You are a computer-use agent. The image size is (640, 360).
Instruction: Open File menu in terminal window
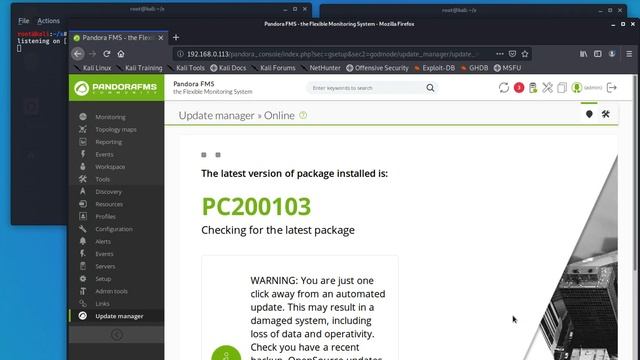tap(24, 21)
